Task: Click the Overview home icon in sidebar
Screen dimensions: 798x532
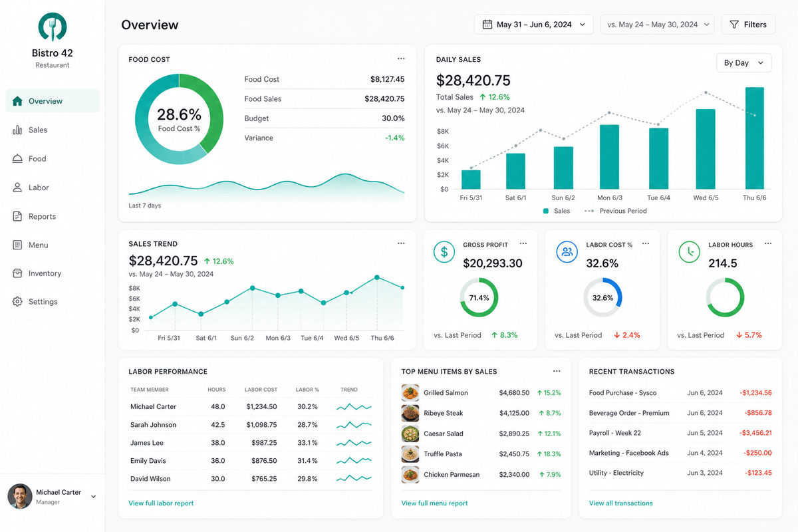Action: [17, 101]
